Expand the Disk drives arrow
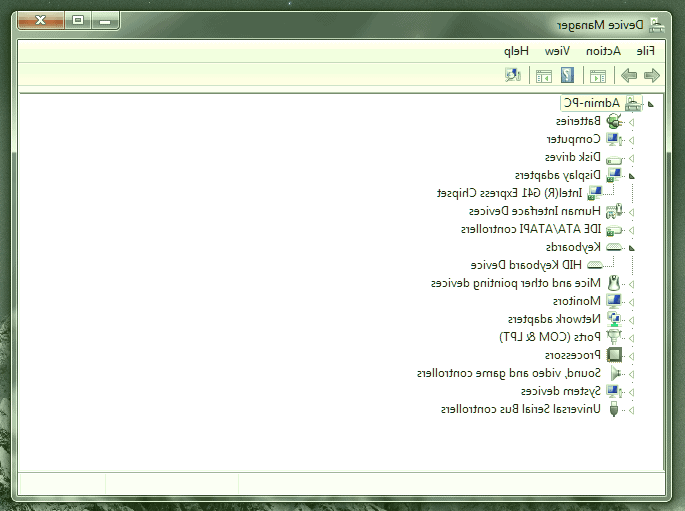The height and width of the screenshot is (511, 685). point(631,158)
